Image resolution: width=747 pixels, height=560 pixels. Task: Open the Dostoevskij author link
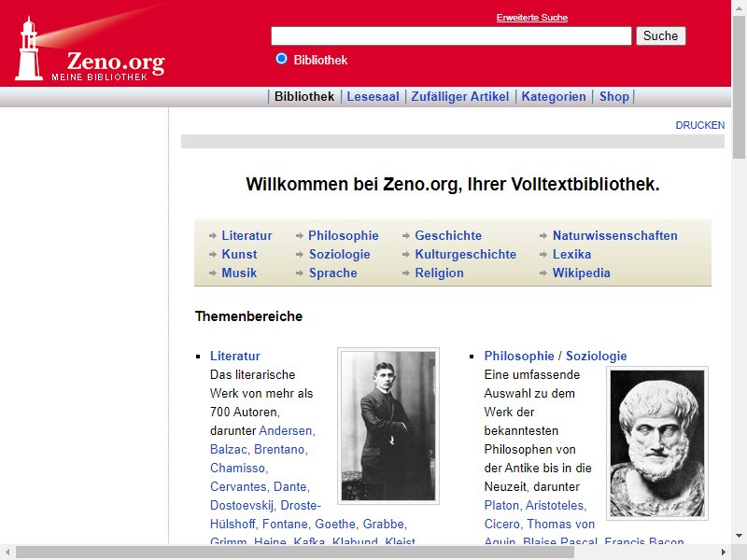[x=242, y=505]
